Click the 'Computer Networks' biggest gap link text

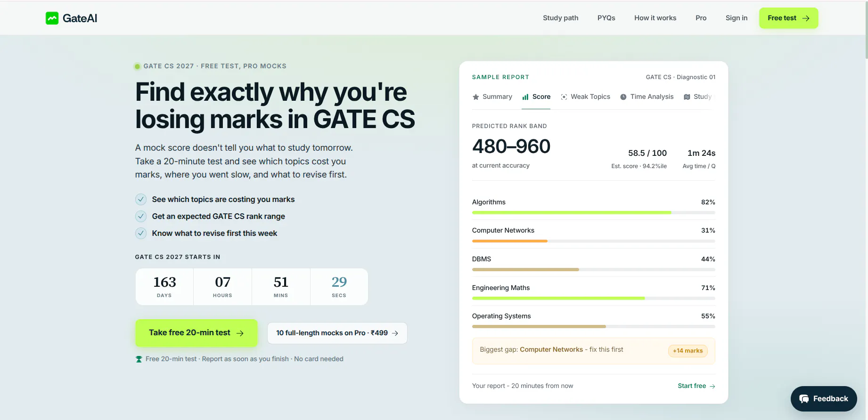[x=551, y=349]
